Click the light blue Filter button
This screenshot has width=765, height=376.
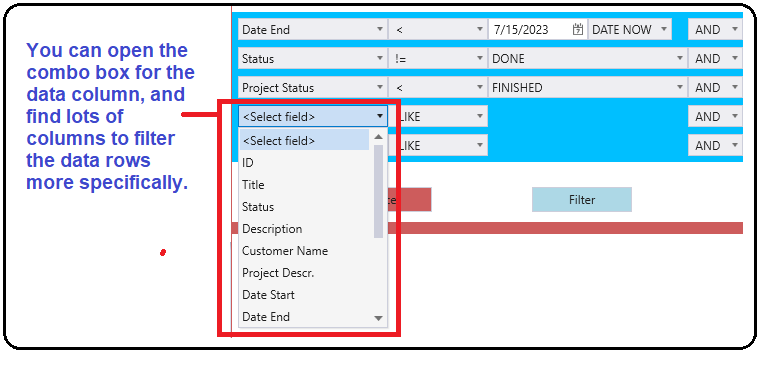582,199
